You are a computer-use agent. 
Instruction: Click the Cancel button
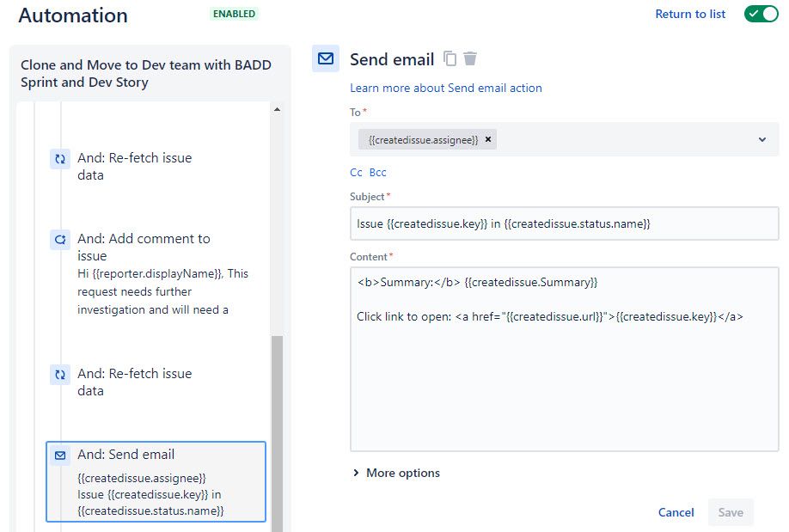point(676,512)
